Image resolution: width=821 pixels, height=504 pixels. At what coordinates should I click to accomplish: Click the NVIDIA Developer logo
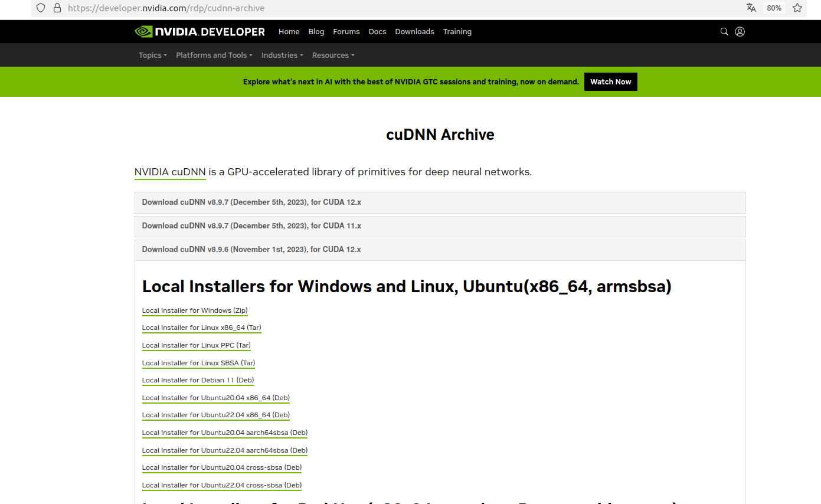pos(200,32)
